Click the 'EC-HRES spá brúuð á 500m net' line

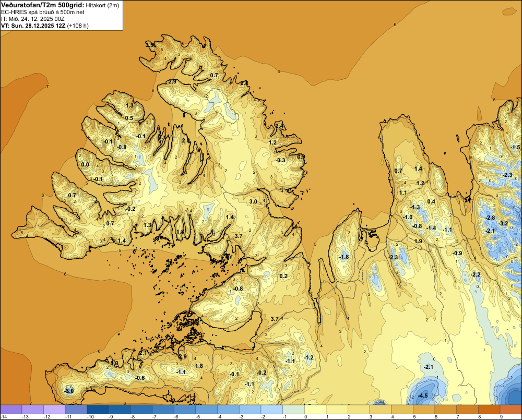[43, 12]
